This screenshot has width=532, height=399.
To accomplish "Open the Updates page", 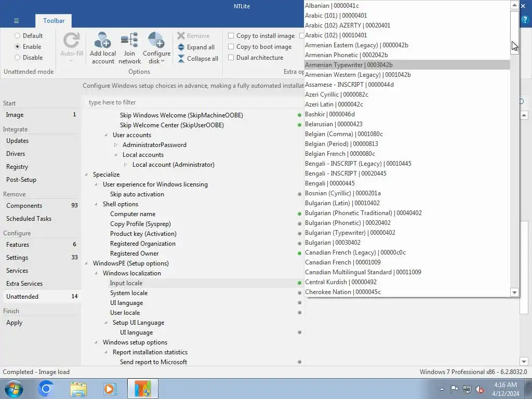I will 41,140.
